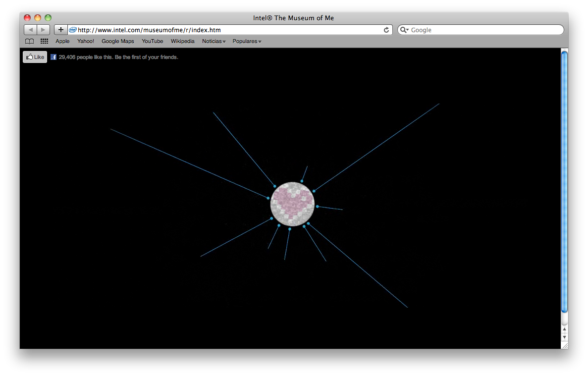The width and height of the screenshot is (588, 376).
Task: Open the YouTube bookmark
Action: pyautogui.click(x=152, y=42)
